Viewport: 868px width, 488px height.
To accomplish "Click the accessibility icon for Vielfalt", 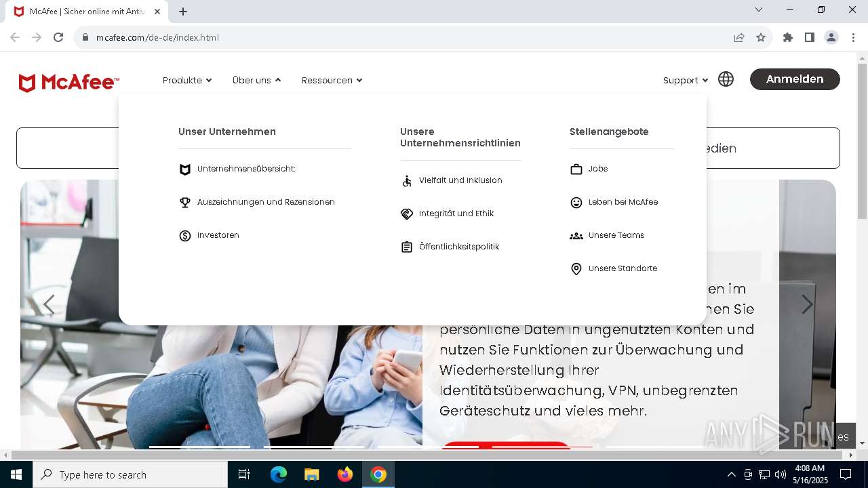I will pos(406,181).
